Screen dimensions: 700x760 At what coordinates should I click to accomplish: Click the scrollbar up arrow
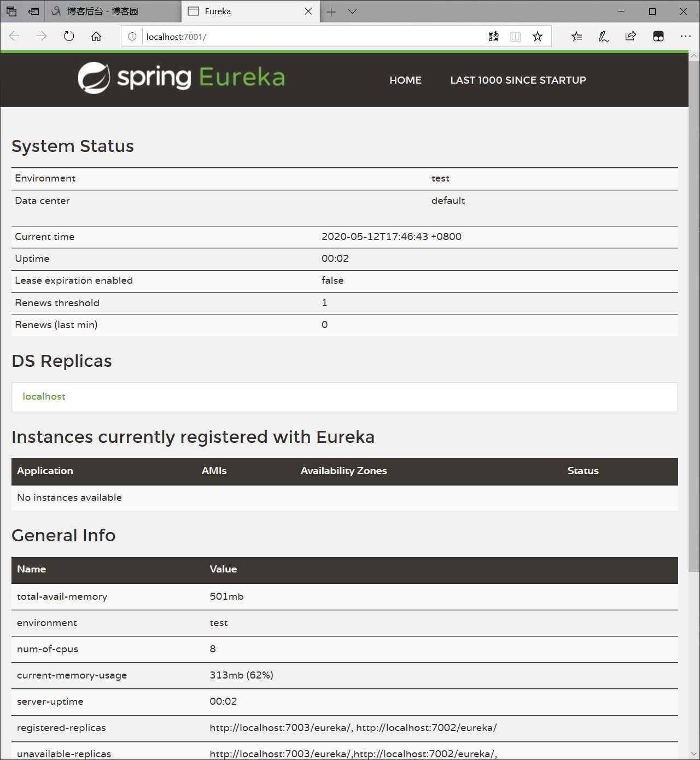[694, 56]
